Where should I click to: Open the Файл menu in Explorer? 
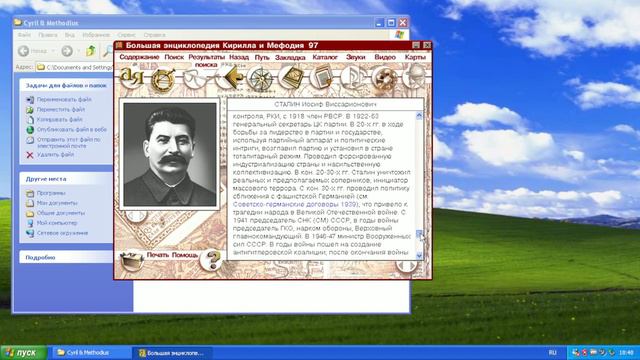click(x=24, y=35)
